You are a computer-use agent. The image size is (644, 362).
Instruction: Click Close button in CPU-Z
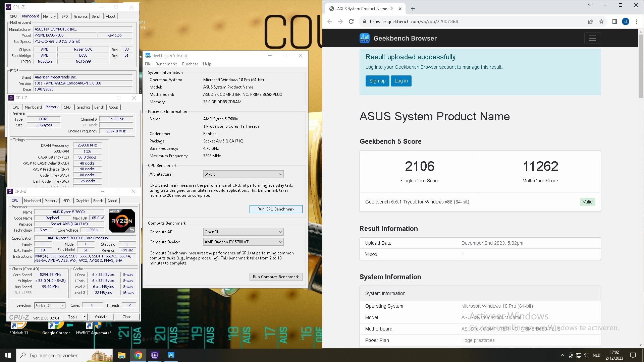(x=127, y=317)
